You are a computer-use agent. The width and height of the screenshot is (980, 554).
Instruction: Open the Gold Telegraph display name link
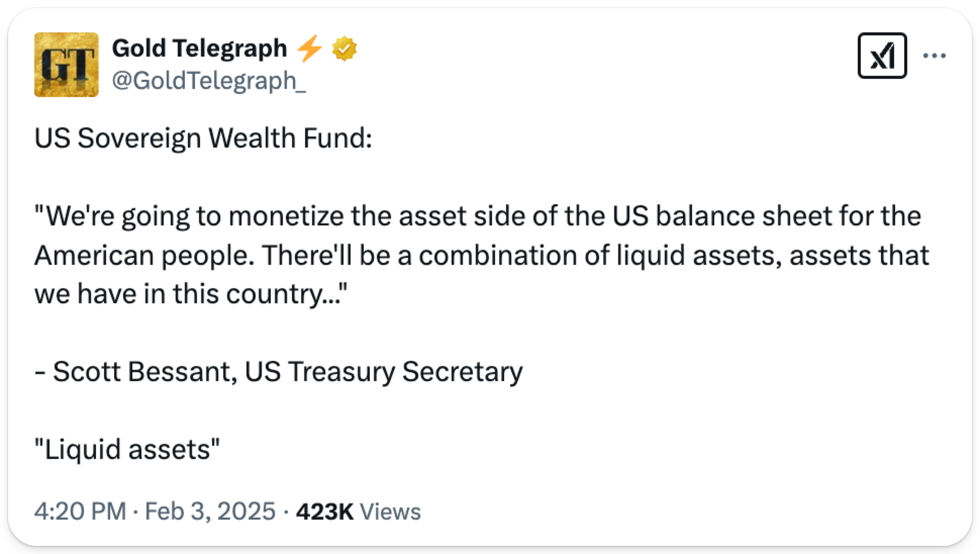pos(199,49)
